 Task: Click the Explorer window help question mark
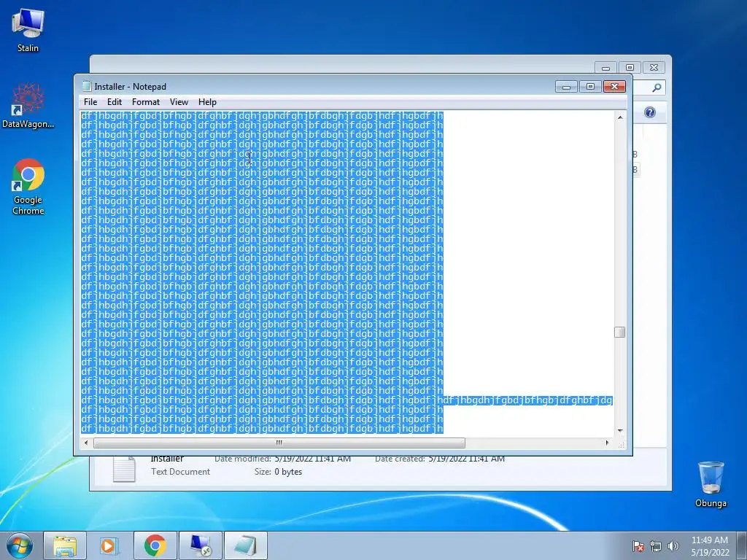650,112
